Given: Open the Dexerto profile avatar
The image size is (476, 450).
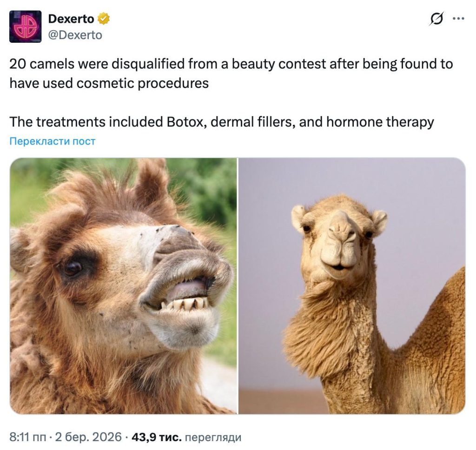Looking at the screenshot, I should click(26, 26).
